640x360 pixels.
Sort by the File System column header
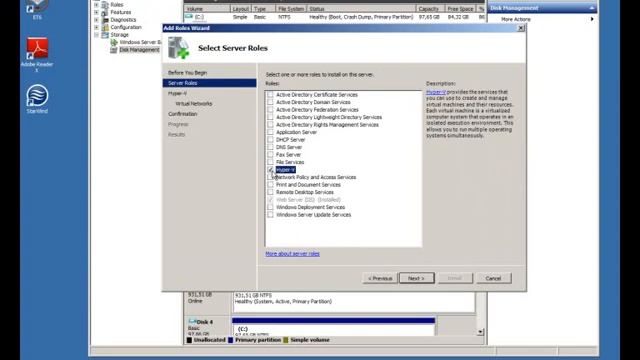[291, 9]
